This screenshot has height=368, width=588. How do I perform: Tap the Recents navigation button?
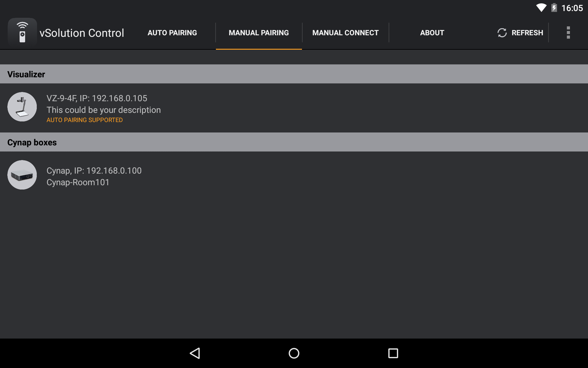click(393, 353)
